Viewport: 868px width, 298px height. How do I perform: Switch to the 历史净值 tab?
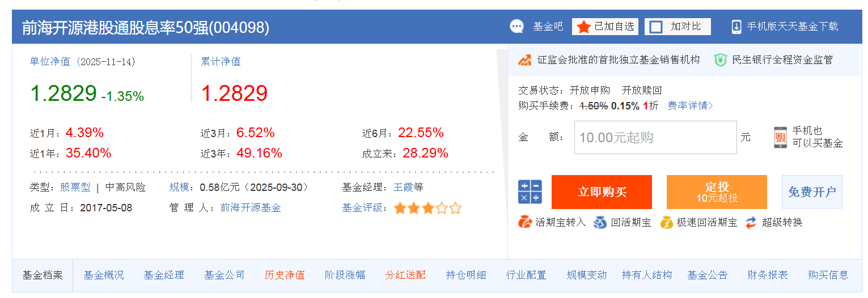click(285, 275)
